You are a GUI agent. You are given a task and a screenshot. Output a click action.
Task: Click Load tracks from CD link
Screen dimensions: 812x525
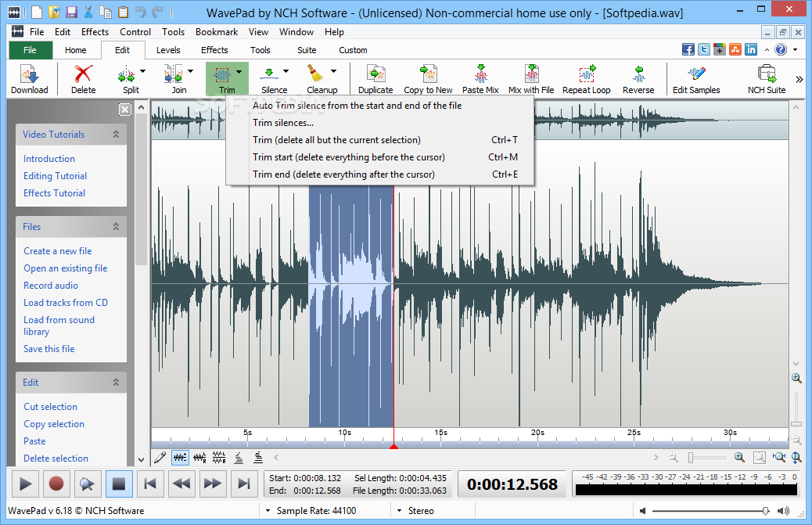(66, 302)
